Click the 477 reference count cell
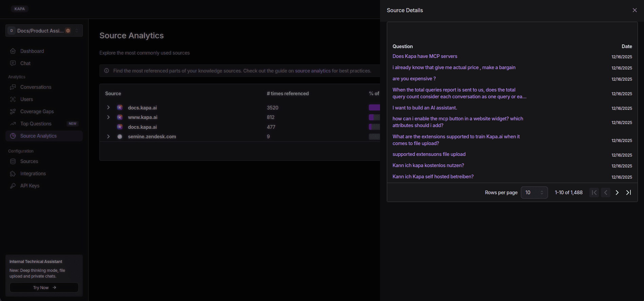 click(271, 127)
